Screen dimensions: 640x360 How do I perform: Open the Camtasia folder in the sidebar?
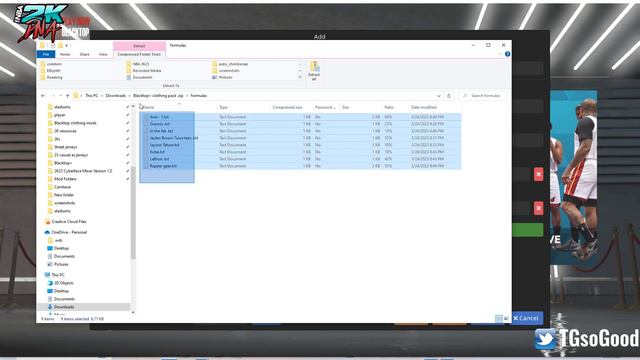pos(59,187)
